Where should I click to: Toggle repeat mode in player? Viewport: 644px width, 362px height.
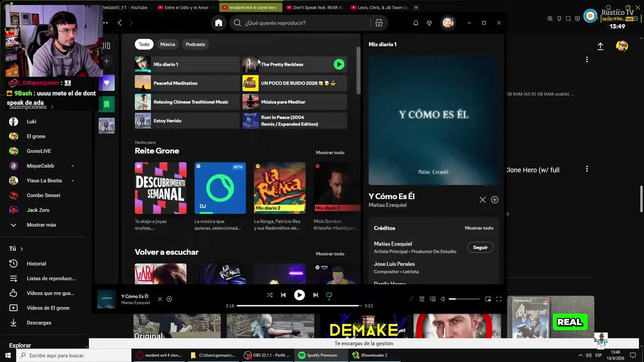[x=329, y=295]
